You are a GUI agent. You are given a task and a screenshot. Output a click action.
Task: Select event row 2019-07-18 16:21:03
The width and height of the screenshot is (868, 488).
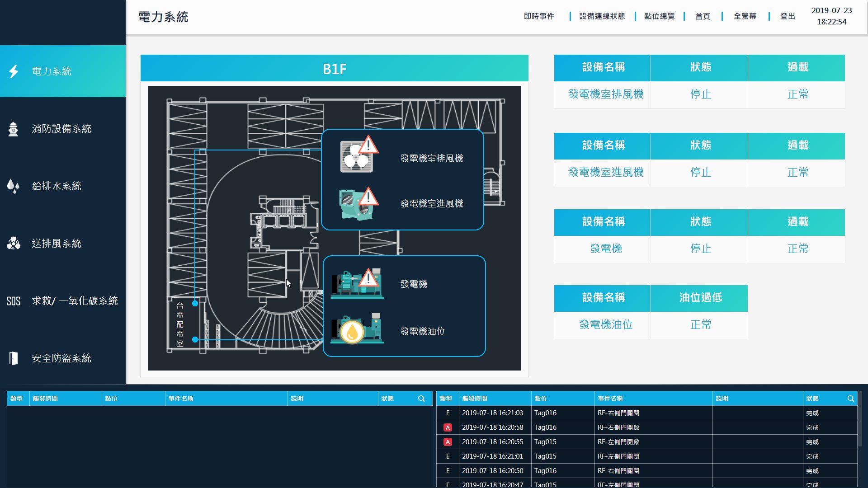646,413
